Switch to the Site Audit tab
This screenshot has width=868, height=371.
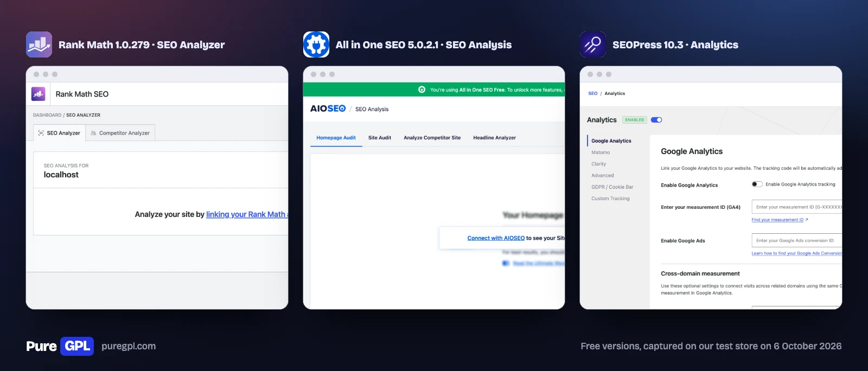tap(380, 138)
